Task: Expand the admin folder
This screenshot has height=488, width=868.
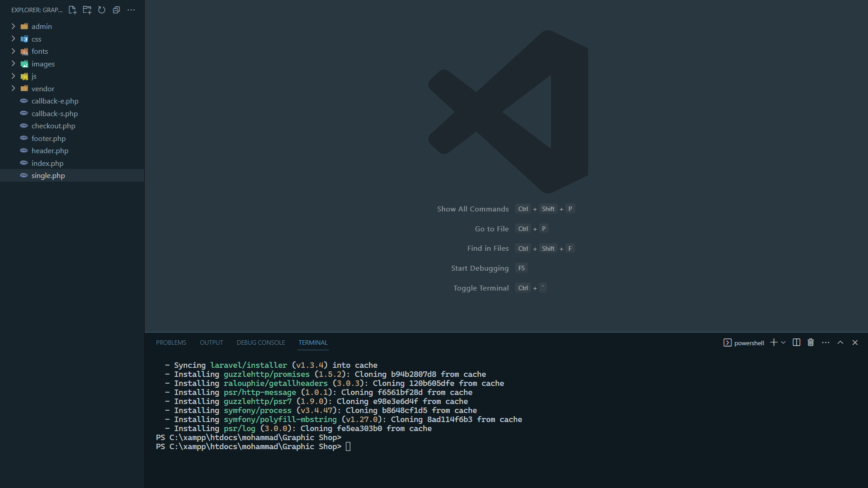Action: click(13, 26)
